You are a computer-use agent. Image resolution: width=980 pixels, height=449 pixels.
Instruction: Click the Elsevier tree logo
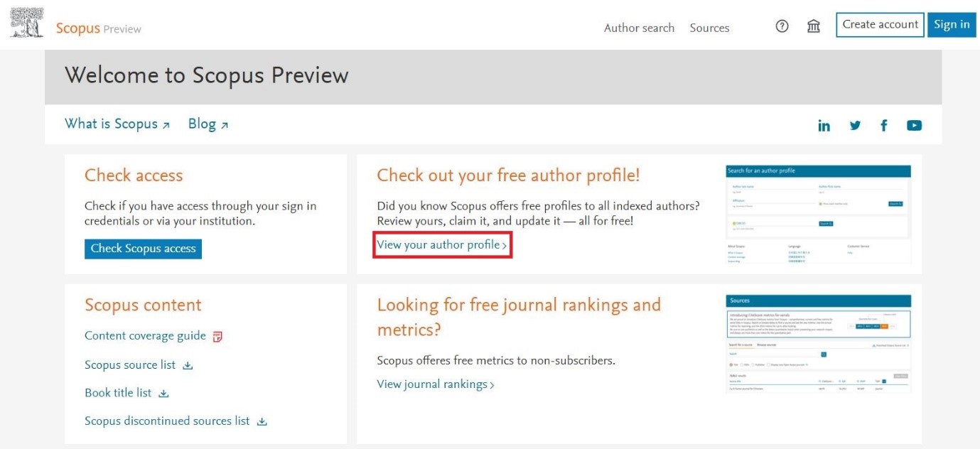(26, 24)
